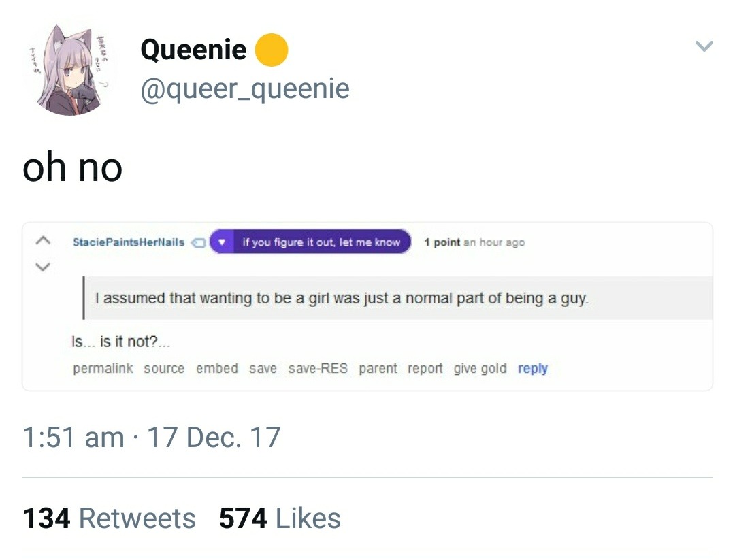Give gold to this comment
This screenshot has width=735, height=560.
pyautogui.click(x=480, y=368)
